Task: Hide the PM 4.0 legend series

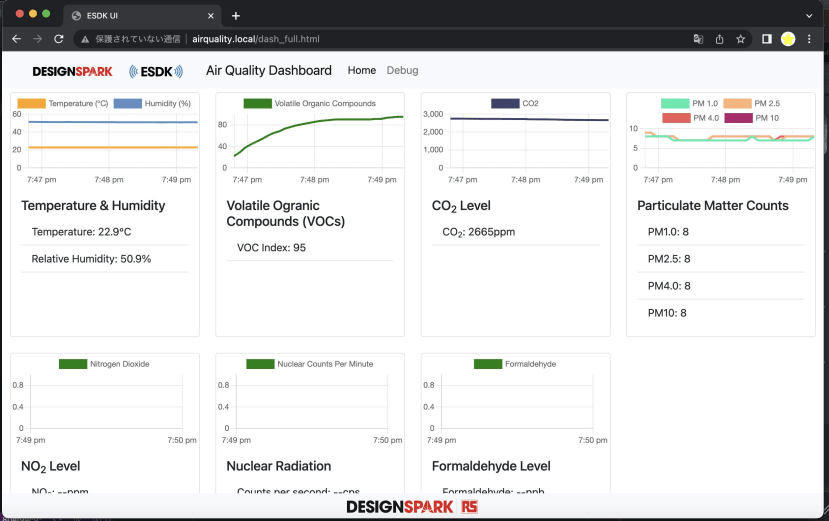Action: pos(690,118)
